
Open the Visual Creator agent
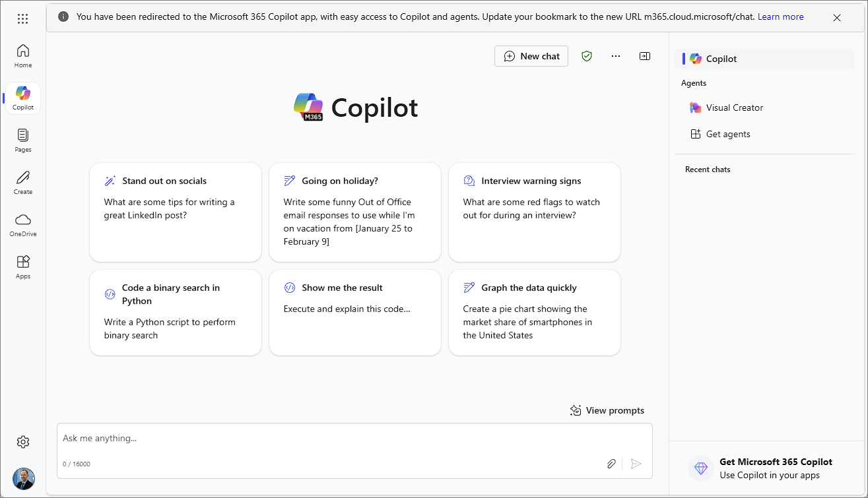pos(735,108)
